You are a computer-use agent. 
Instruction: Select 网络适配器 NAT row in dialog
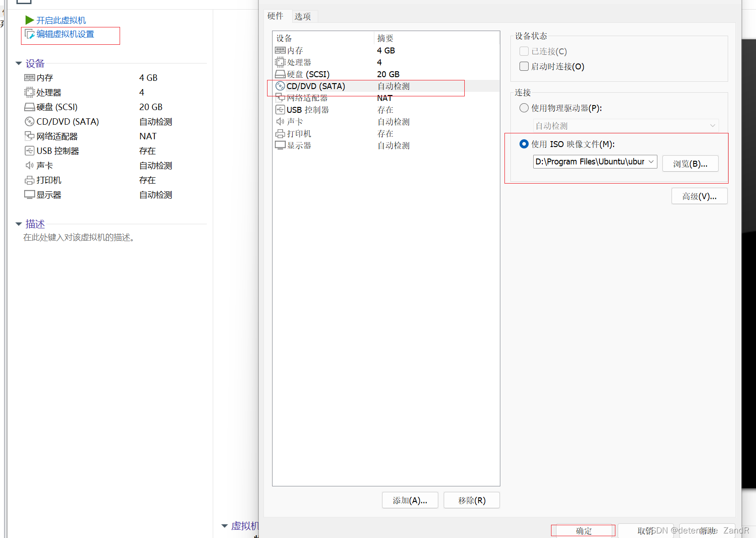tap(386, 98)
